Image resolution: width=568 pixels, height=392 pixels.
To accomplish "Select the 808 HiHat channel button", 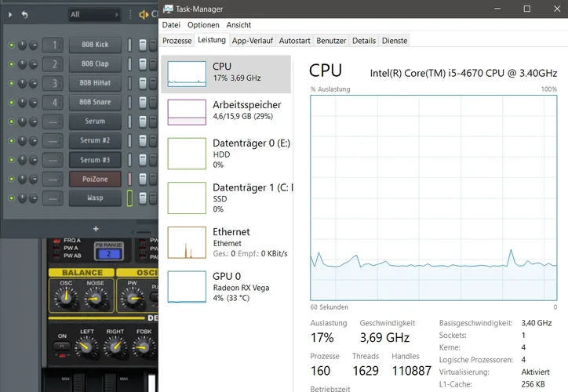I will click(95, 83).
